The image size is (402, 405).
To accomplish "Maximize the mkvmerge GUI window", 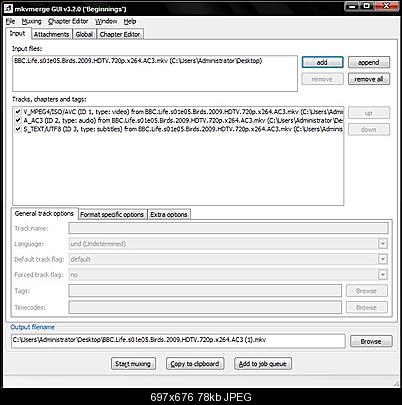I will point(367,6).
